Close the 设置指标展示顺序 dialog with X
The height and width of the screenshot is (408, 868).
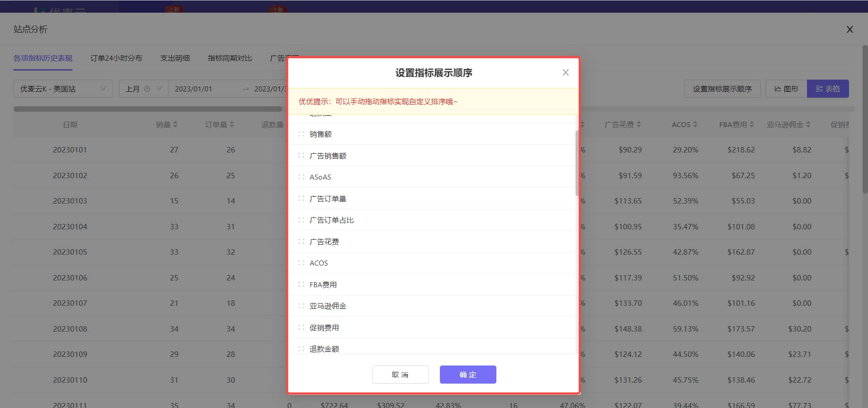[566, 72]
